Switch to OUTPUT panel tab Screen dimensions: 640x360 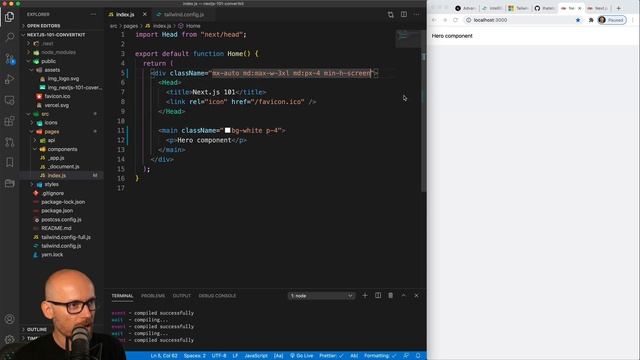pos(182,296)
